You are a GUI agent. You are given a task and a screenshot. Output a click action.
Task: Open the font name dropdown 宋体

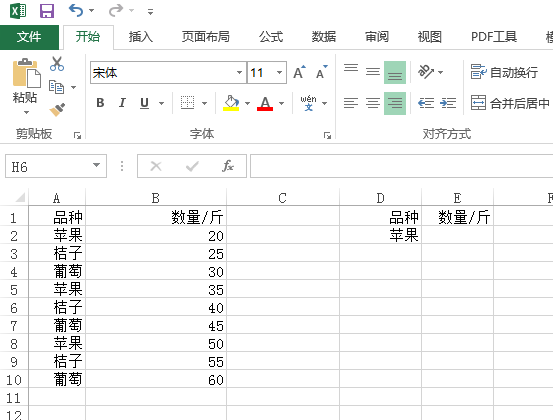(x=239, y=73)
